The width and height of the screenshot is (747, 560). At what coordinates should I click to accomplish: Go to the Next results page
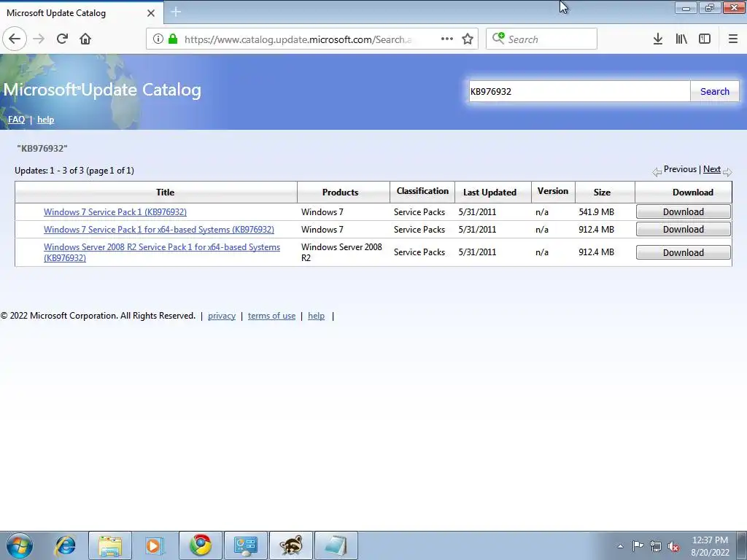(x=712, y=169)
